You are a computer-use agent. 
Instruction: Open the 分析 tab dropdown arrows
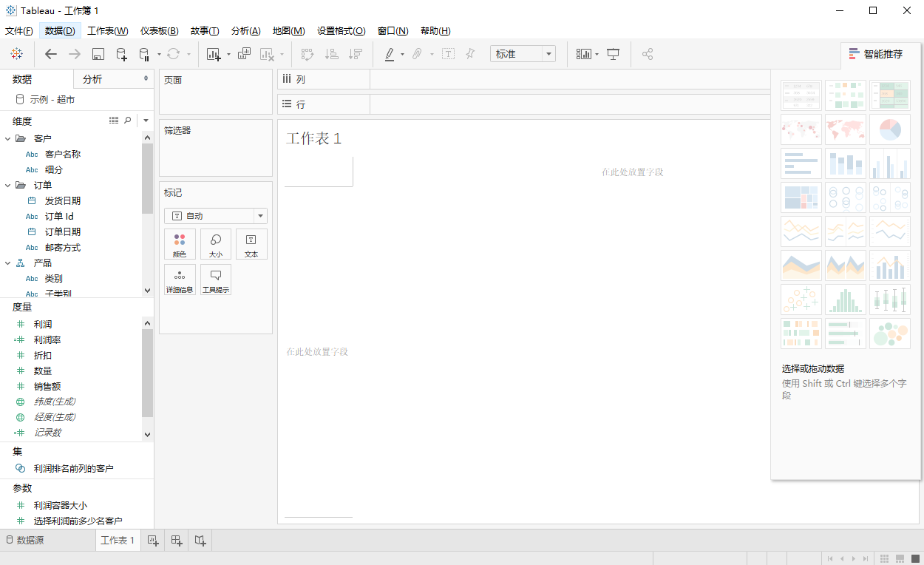coord(146,79)
